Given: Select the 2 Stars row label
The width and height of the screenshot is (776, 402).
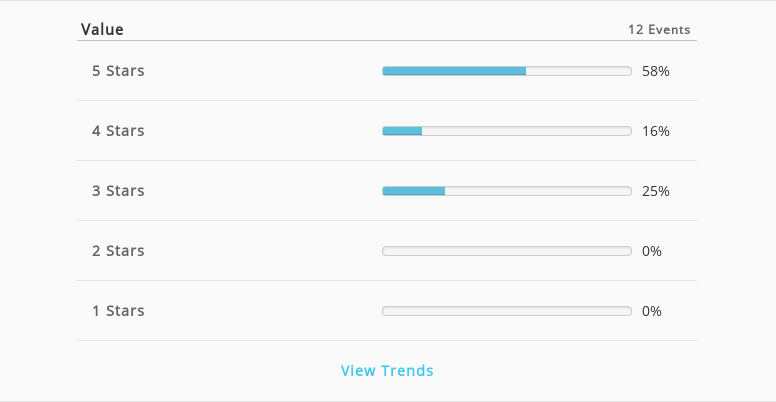Looking at the screenshot, I should pos(118,251).
